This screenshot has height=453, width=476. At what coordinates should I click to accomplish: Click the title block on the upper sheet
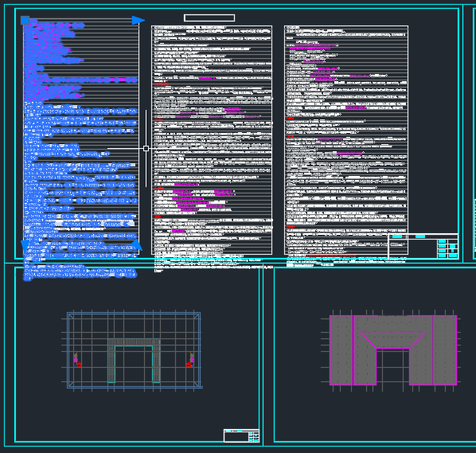(x=423, y=246)
